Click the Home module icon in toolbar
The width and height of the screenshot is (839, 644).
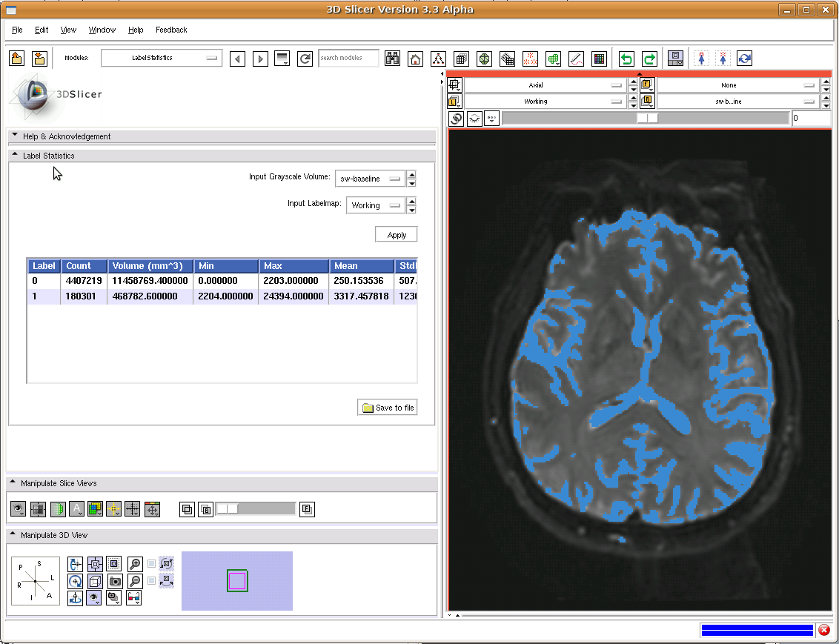[416, 59]
